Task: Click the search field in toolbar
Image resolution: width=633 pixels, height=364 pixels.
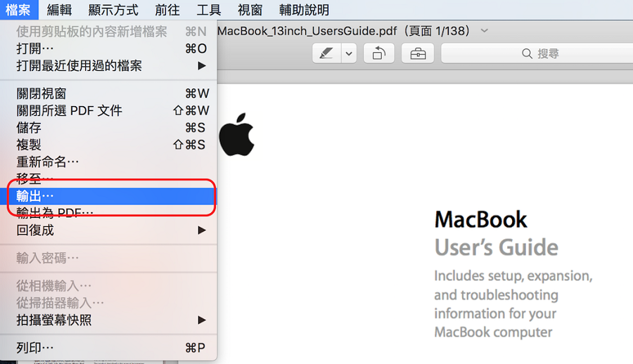Action: coord(537,53)
